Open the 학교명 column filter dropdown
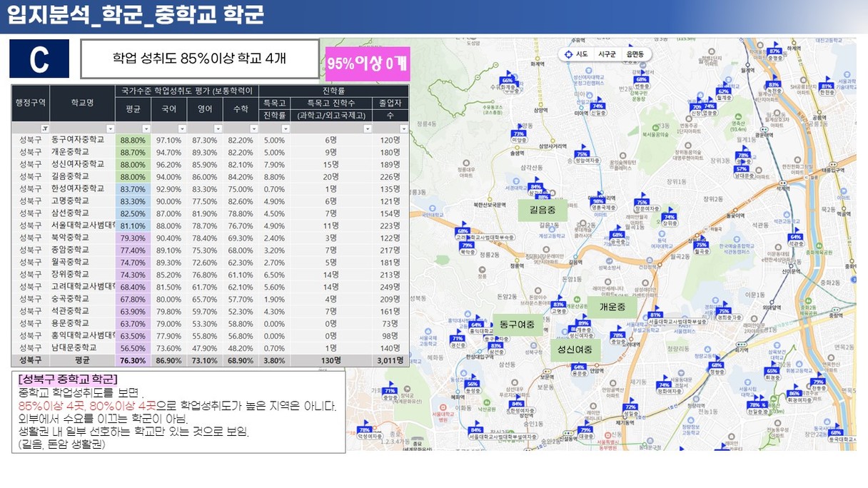 tap(109, 129)
